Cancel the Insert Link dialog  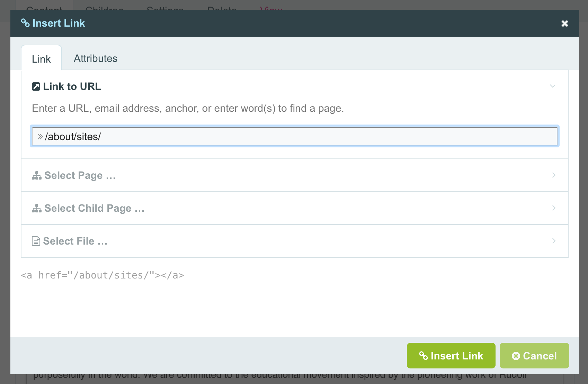534,356
